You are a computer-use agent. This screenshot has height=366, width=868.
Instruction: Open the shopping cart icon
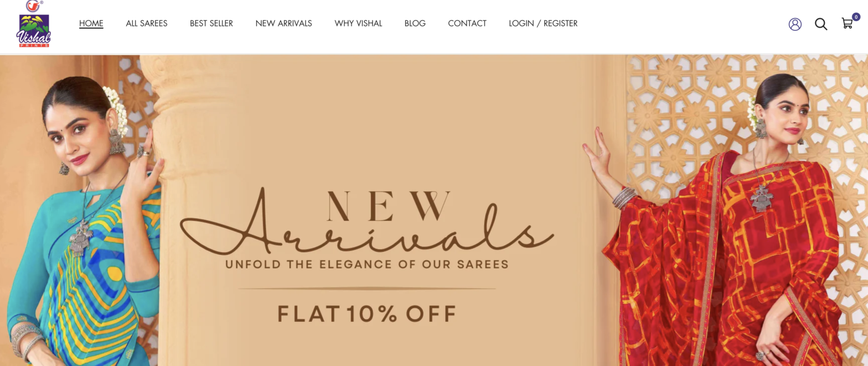(847, 23)
